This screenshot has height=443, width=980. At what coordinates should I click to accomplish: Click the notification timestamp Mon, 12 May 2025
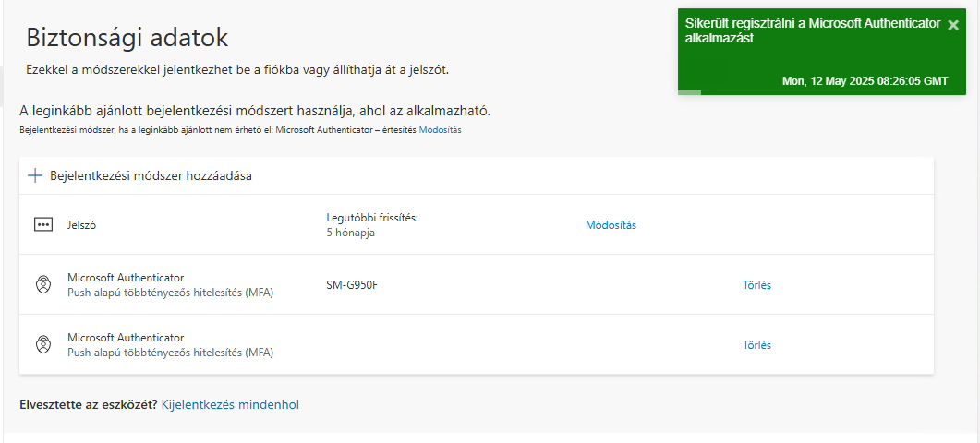click(865, 81)
